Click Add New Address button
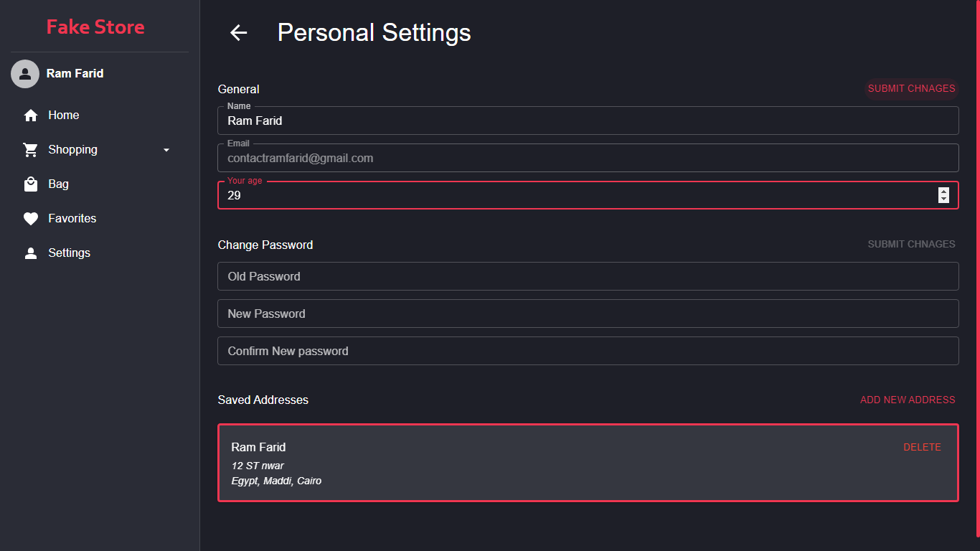The image size is (980, 551). (908, 400)
